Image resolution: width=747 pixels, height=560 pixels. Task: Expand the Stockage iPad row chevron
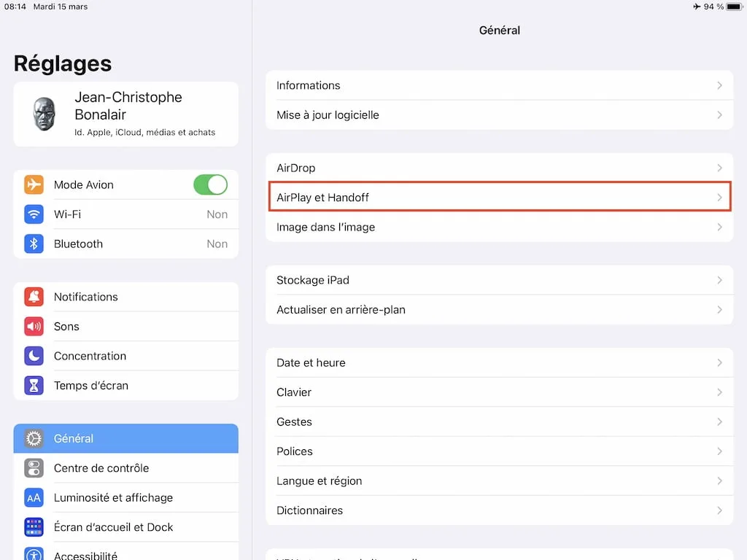tap(719, 280)
